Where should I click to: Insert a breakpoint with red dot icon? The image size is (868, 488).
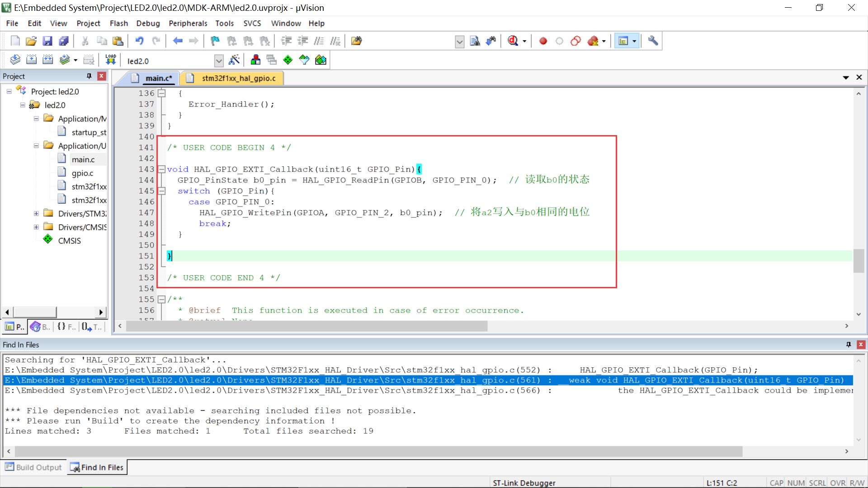(543, 41)
